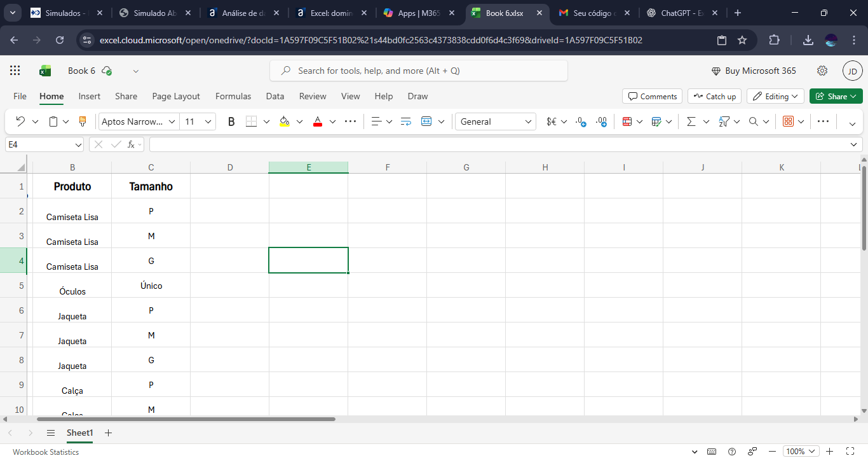Switch to the ChatGPT browser tab
868x458 pixels.
(x=682, y=13)
